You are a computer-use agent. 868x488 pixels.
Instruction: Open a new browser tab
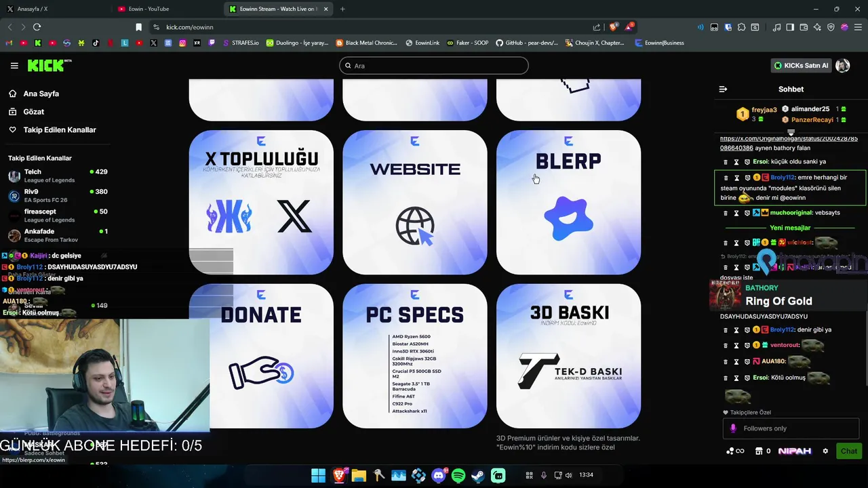(342, 9)
